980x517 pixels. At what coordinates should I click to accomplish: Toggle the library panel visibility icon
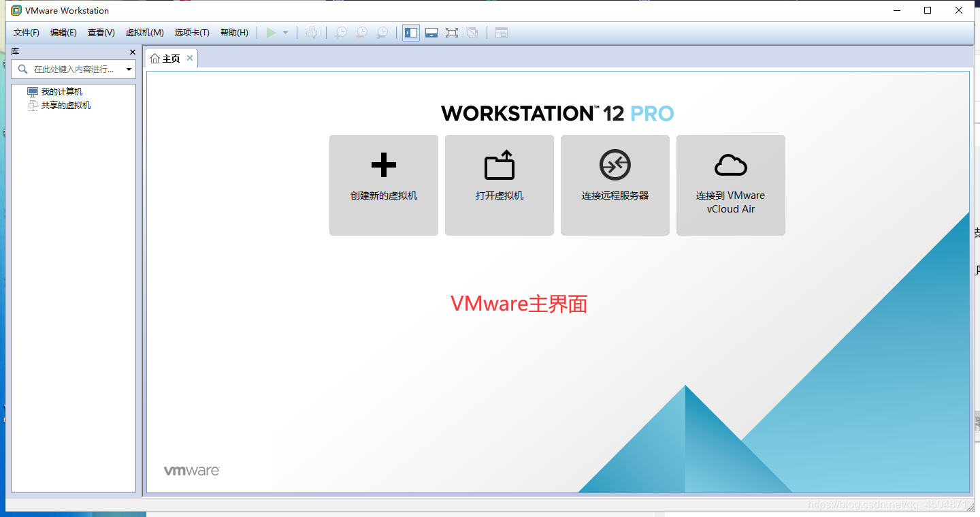pyautogui.click(x=410, y=32)
